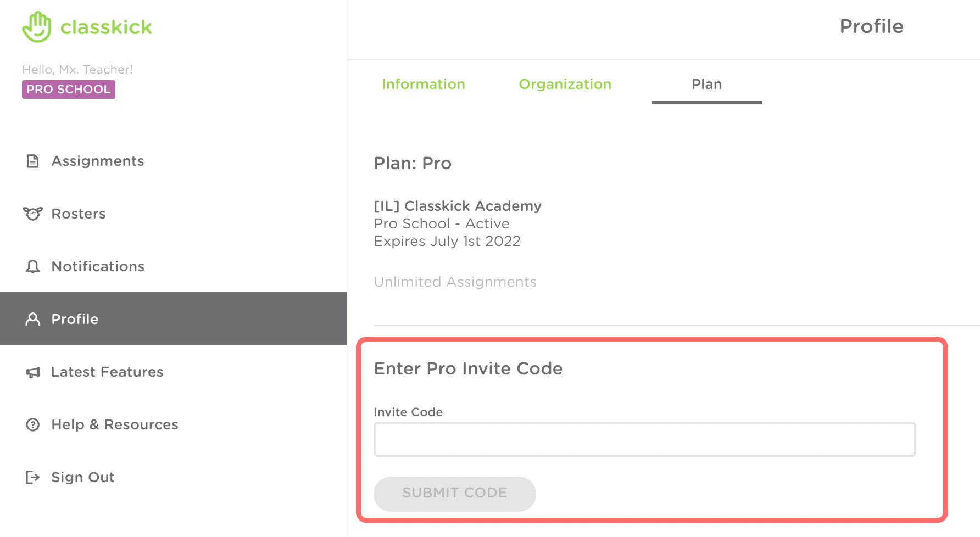
Task: Open Latest Features in sidebar
Action: click(107, 372)
